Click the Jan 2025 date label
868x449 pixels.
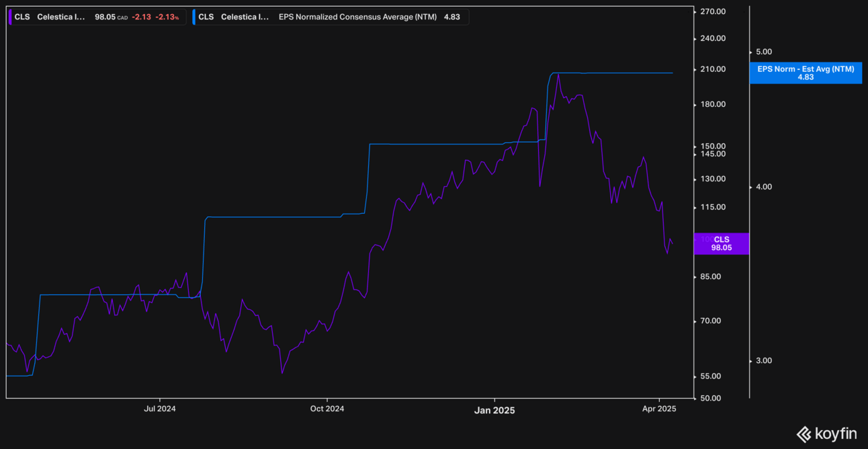(x=494, y=409)
